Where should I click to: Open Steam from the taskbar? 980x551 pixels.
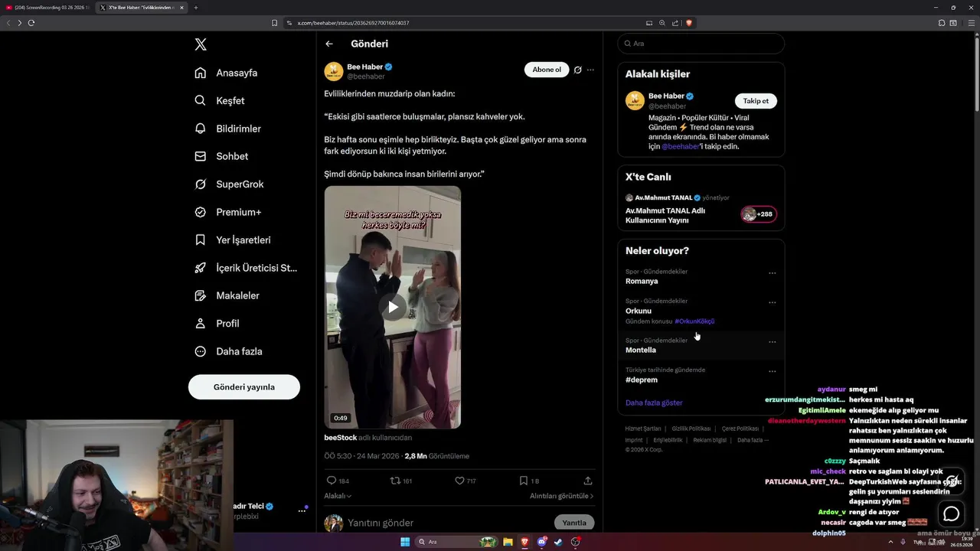click(558, 542)
